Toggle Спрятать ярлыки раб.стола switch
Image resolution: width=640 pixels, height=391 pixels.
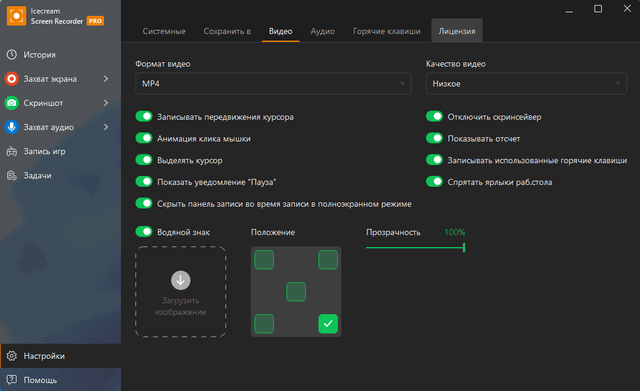pyautogui.click(x=434, y=182)
